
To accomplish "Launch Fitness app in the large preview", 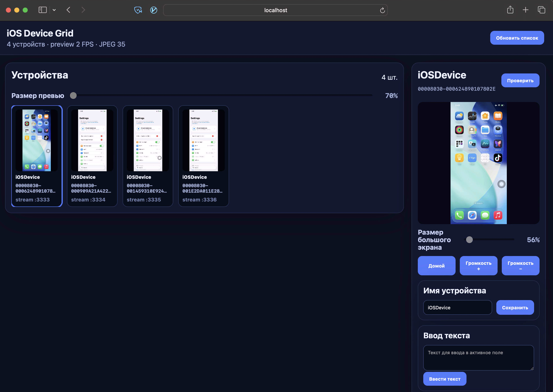I will pyautogui.click(x=459, y=130).
